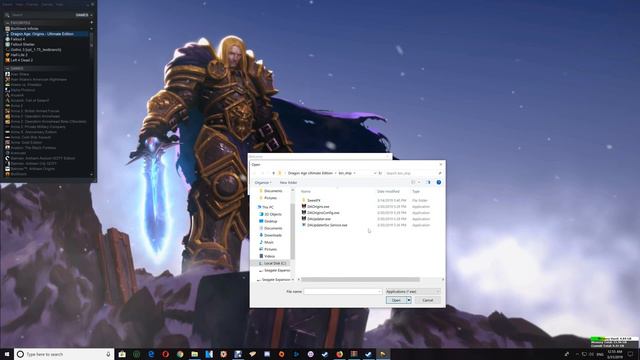Open File Explorer from taskbar
Screen dimensions: 640x360
(195, 354)
